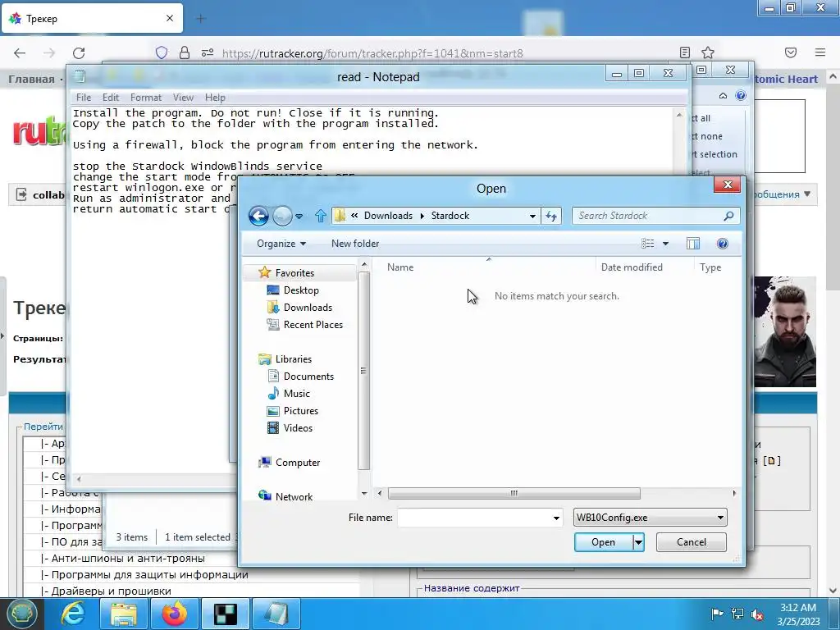This screenshot has height=630, width=840.
Task: Sort by Name column header
Action: pos(400,267)
